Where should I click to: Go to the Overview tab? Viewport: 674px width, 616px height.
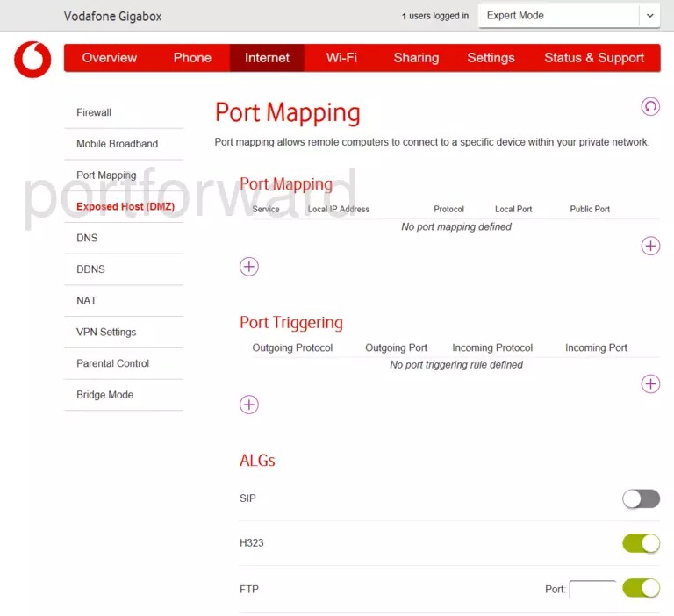coord(109,58)
